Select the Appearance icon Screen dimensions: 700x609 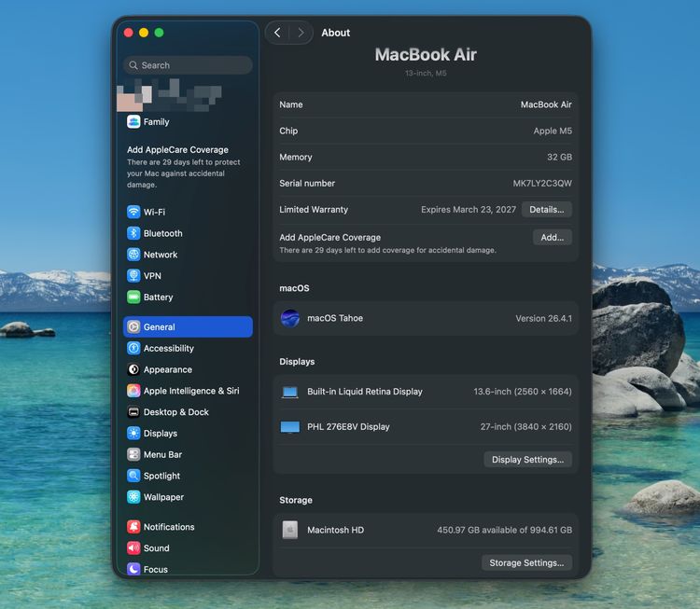(x=133, y=369)
